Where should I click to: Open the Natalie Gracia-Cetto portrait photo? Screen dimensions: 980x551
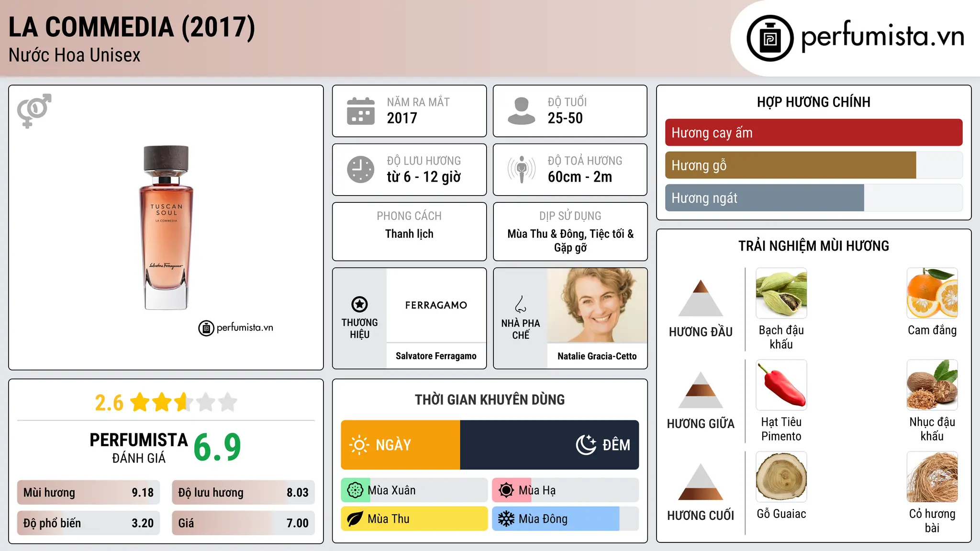click(x=597, y=305)
